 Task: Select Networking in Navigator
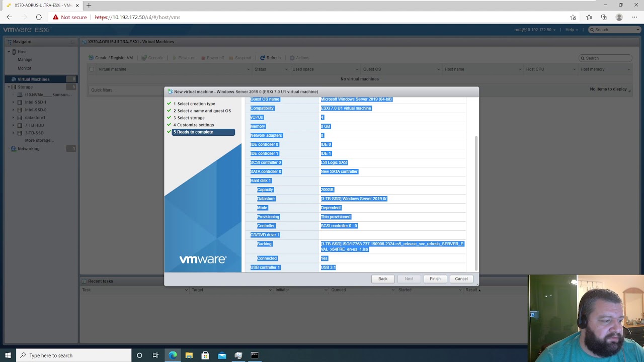tap(28, 149)
